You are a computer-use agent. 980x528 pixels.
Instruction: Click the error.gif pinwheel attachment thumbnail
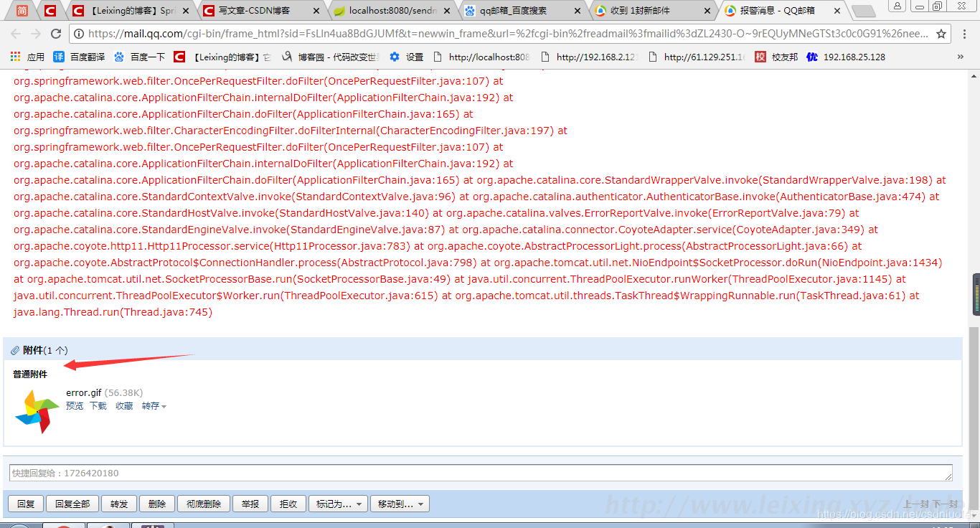37,411
